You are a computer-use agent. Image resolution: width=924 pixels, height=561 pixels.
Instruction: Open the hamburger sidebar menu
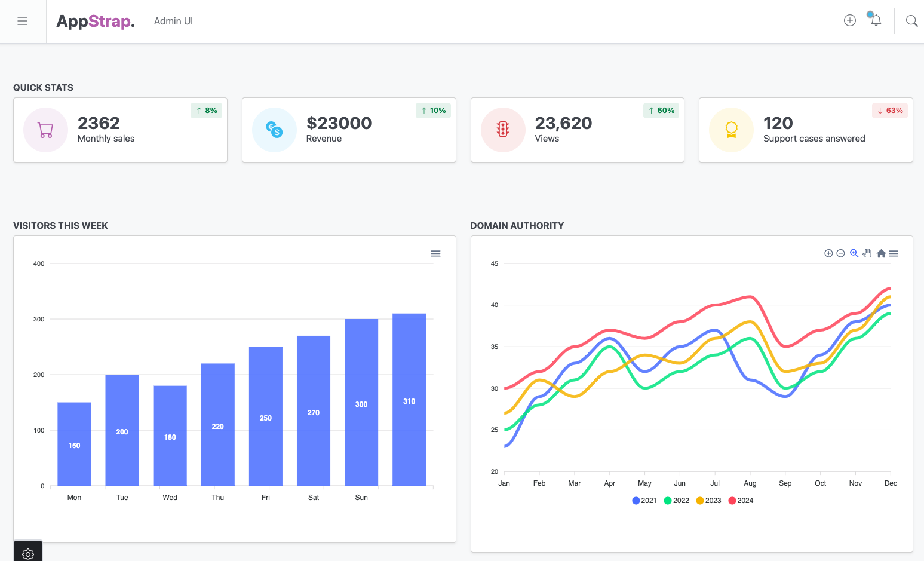[x=23, y=21]
